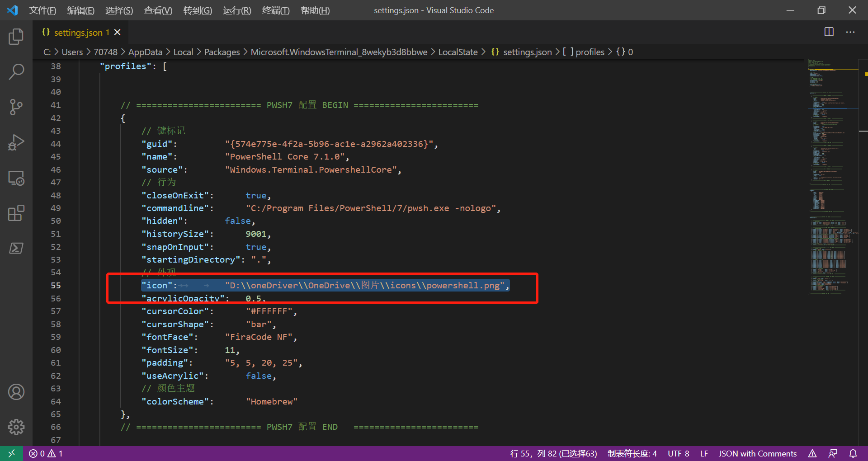Open the 选择(S) menu

(x=119, y=10)
